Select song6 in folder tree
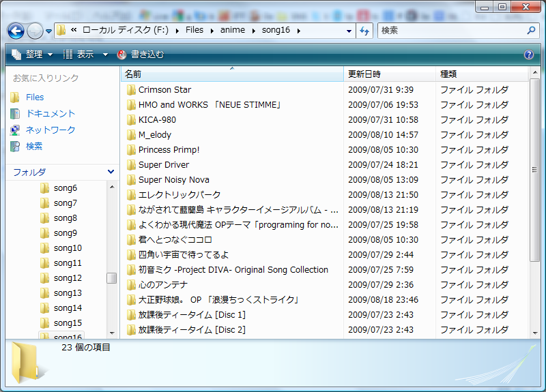 tap(65, 188)
